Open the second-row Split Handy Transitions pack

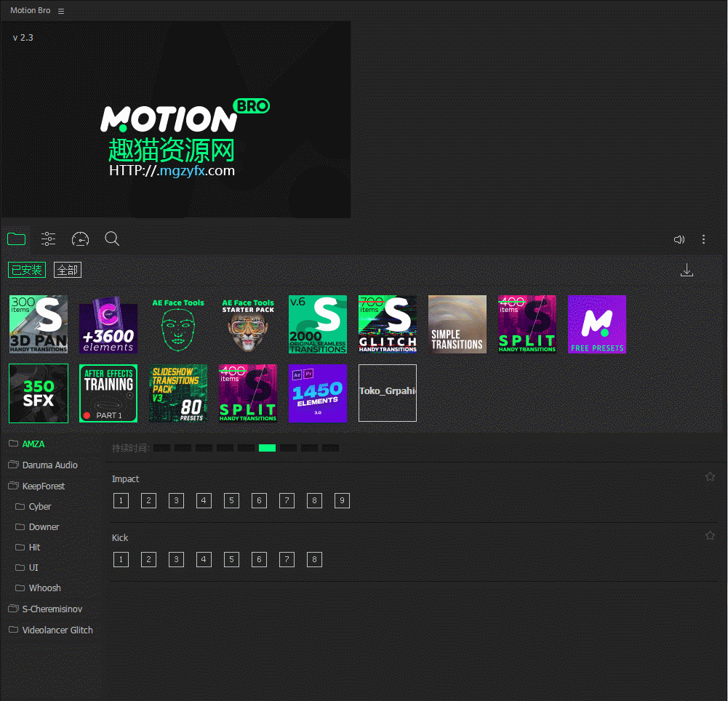[248, 393]
